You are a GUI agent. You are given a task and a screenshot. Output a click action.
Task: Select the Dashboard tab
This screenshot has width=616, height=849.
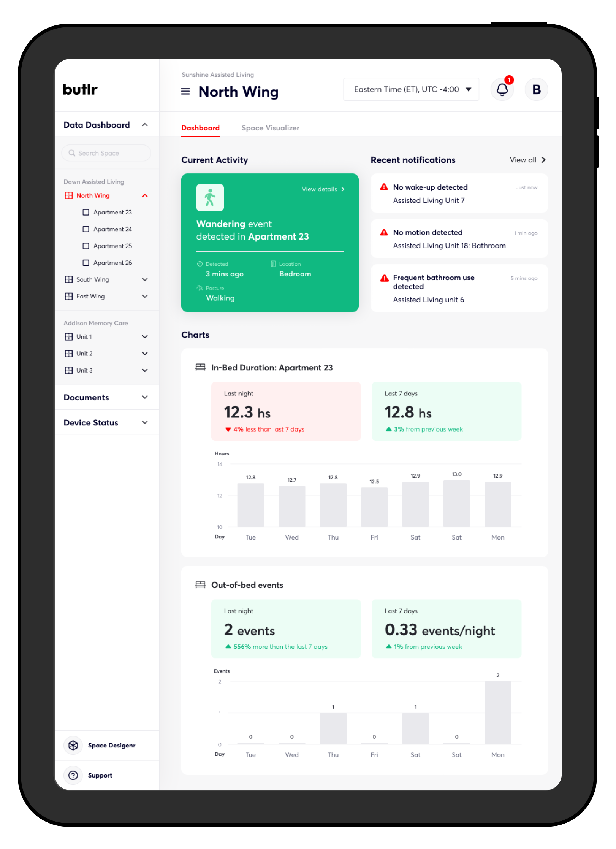tap(200, 128)
